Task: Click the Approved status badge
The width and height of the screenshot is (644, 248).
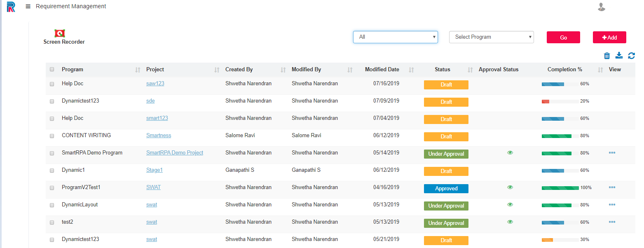Action: click(446, 189)
